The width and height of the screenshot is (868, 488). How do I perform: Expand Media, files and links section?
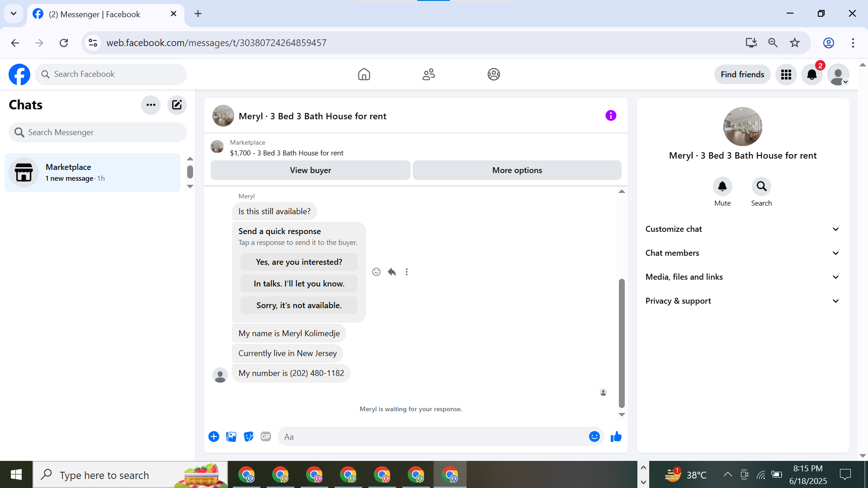(742, 277)
